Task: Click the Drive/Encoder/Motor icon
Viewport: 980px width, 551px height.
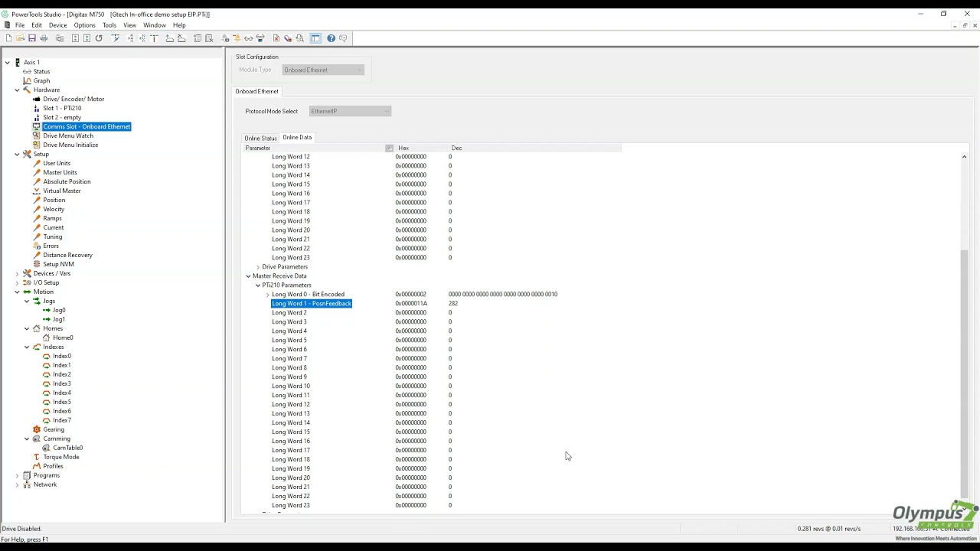Action: click(x=36, y=99)
